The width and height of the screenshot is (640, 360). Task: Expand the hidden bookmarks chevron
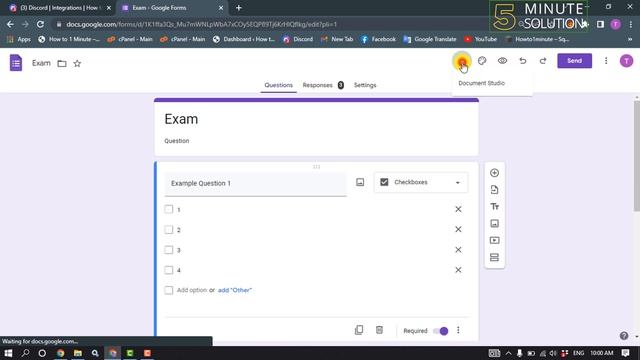pyautogui.click(x=630, y=39)
